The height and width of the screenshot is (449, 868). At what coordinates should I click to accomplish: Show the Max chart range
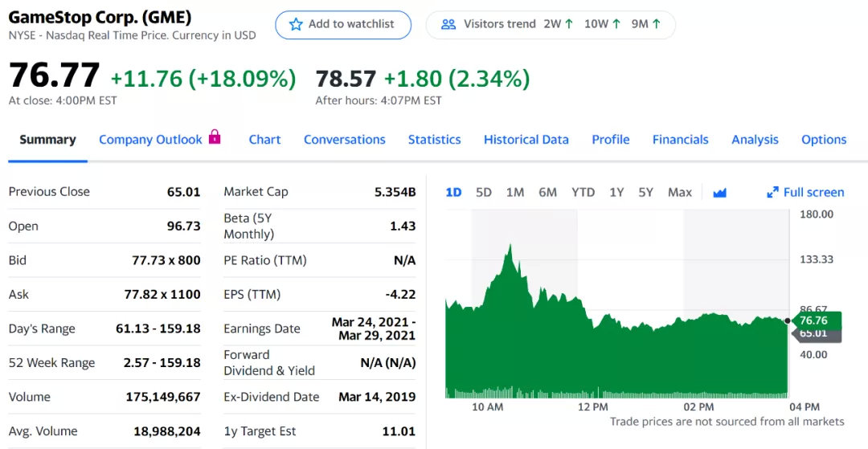click(680, 193)
